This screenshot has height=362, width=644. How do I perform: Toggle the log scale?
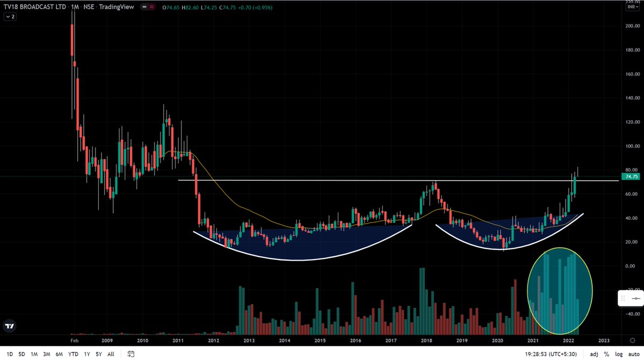[x=618, y=354]
